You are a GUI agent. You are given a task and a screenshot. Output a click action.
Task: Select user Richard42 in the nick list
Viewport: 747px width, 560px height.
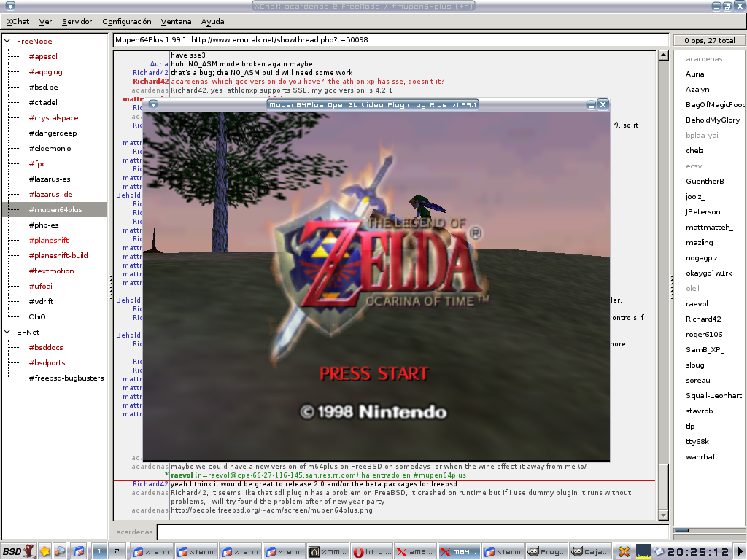point(703,319)
